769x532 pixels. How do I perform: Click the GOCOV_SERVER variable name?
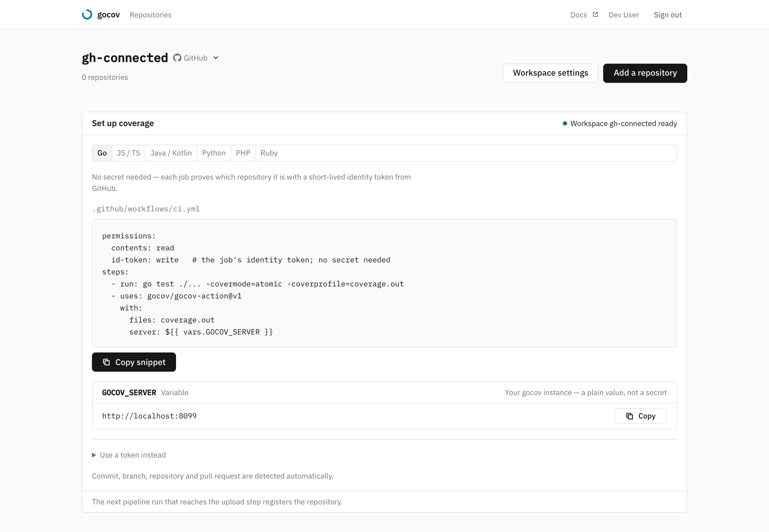point(129,393)
